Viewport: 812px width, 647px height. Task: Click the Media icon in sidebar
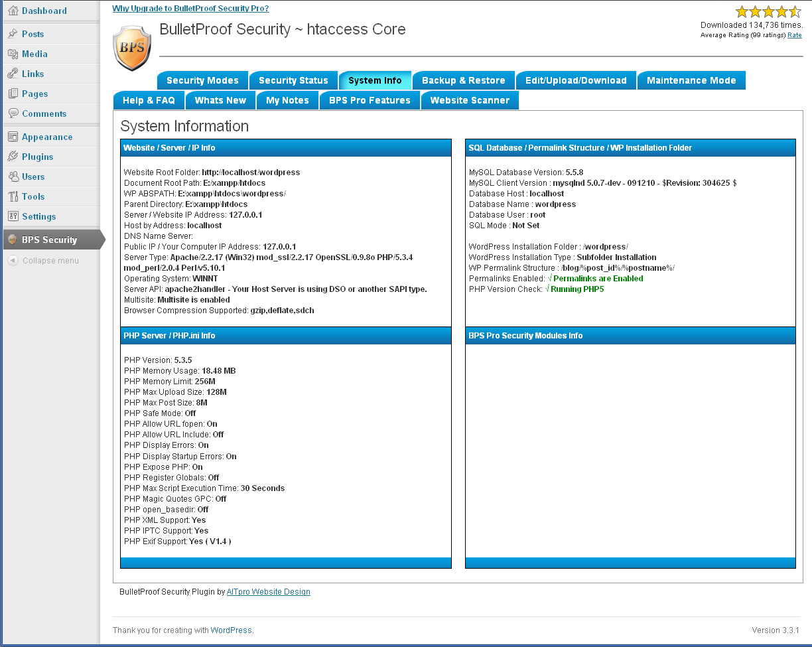click(13, 54)
